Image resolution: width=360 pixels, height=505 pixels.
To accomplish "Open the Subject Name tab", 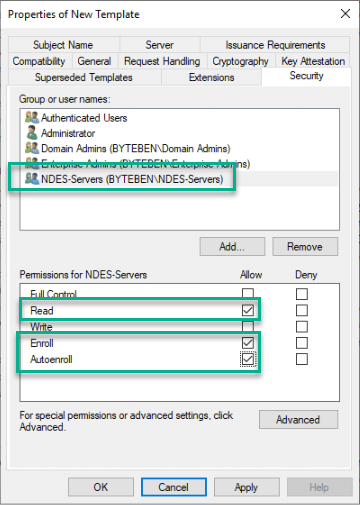I will [63, 45].
